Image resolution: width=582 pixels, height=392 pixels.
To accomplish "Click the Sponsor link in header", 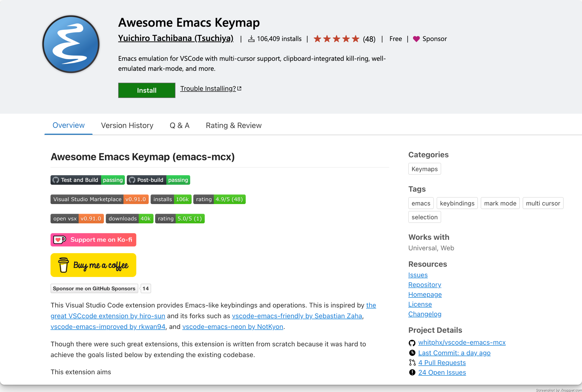I will [434, 39].
